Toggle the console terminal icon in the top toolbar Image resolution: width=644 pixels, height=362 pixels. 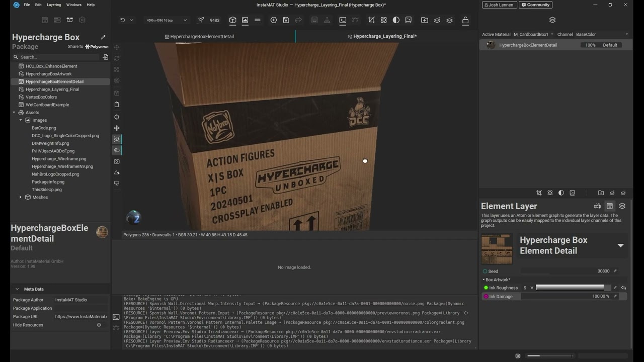343,20
